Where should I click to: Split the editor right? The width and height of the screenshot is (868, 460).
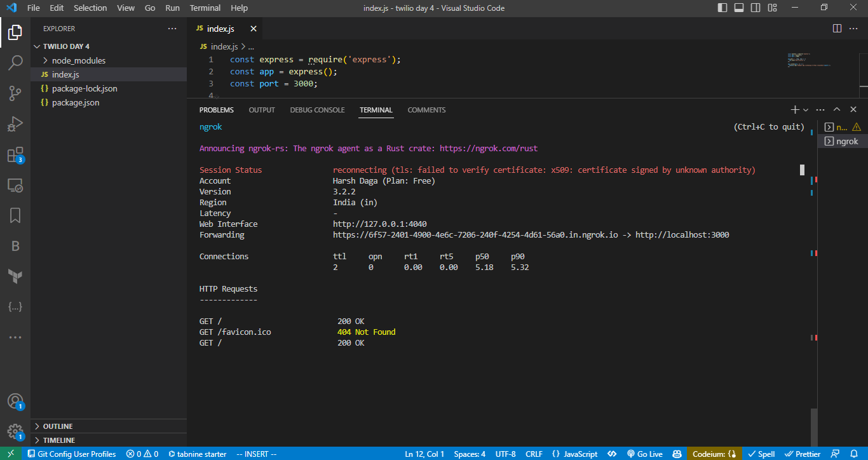837,29
